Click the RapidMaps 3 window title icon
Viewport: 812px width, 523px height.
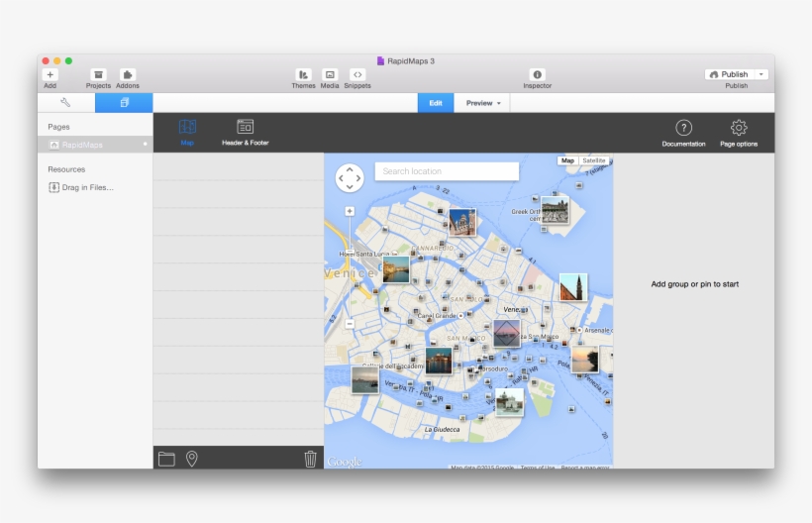(x=380, y=61)
